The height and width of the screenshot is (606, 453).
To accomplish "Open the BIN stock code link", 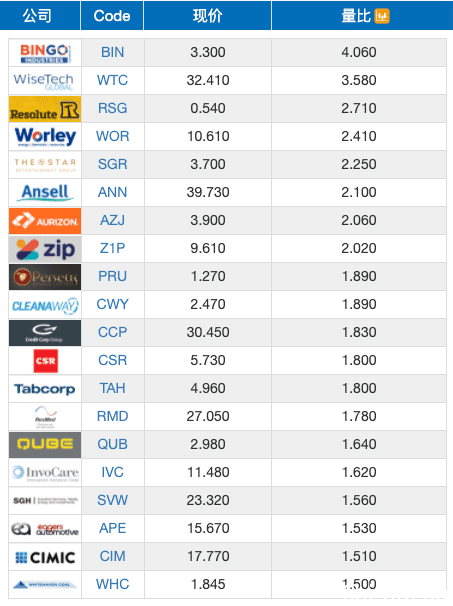I will 112,52.
